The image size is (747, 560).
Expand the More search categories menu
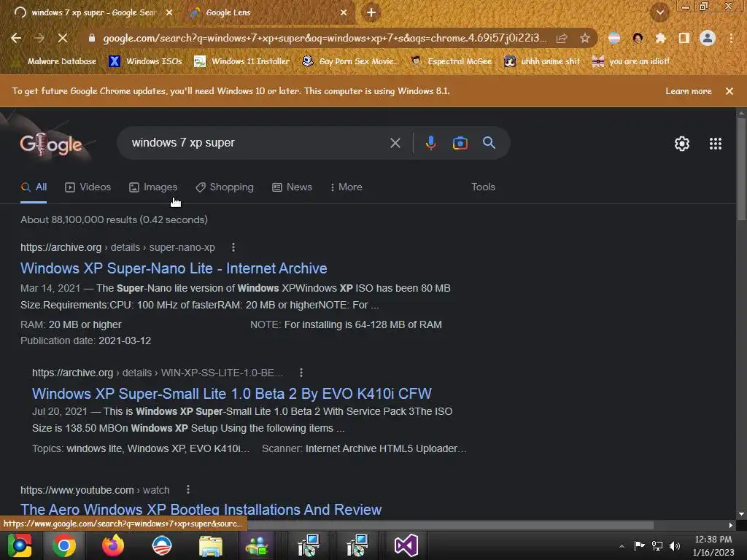point(347,187)
